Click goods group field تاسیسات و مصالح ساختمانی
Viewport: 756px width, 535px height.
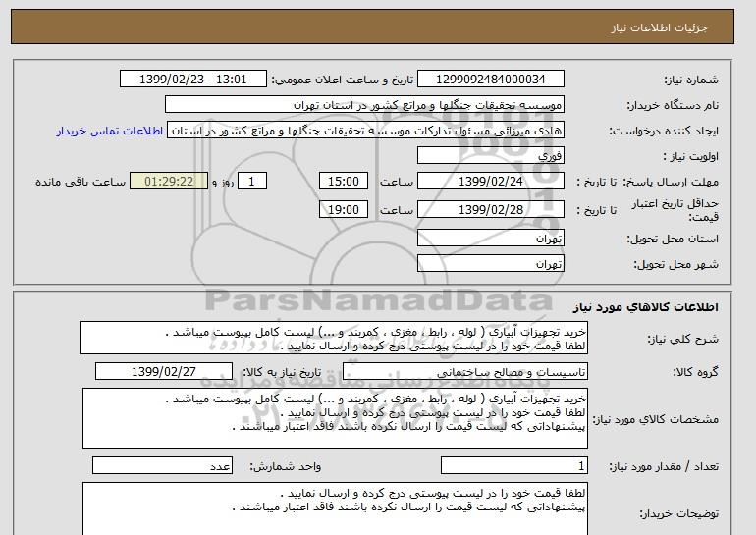[464, 372]
